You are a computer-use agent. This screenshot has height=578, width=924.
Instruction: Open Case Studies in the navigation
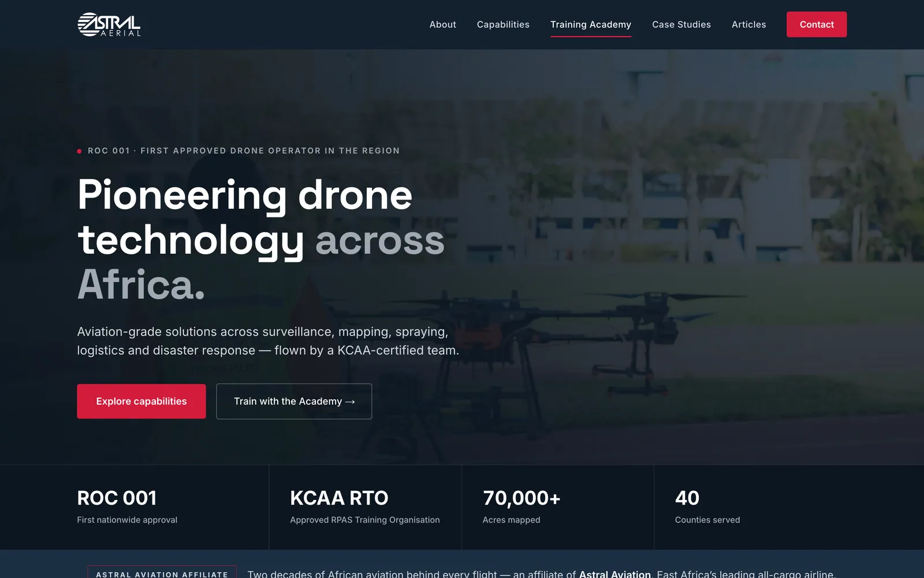point(681,24)
